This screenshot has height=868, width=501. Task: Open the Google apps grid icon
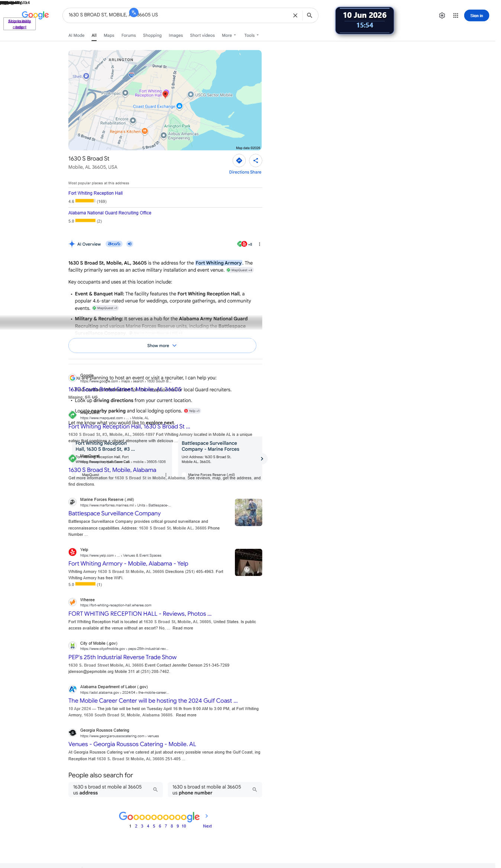coord(456,16)
